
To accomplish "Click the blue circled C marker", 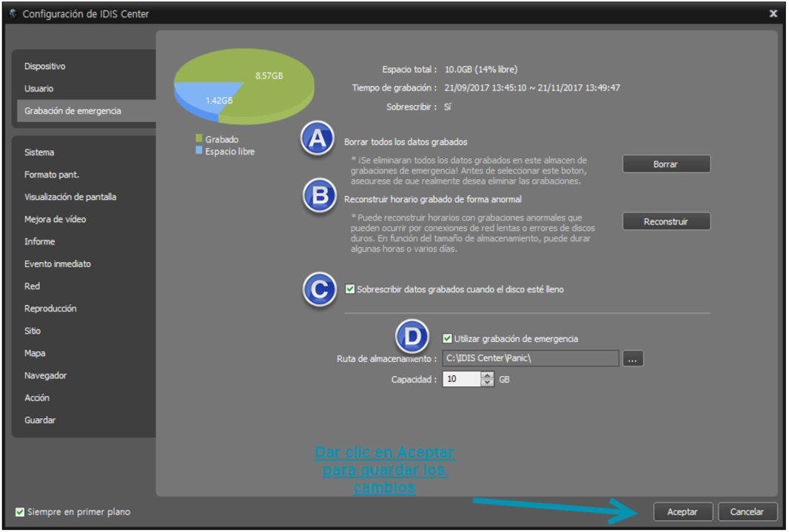I will pyautogui.click(x=320, y=289).
